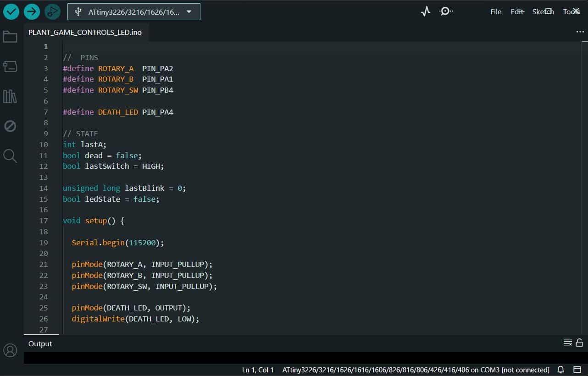Select the PLANT_GAME_CONTROLS_LED.ino tab
Image resolution: width=588 pixels, height=376 pixels.
(x=85, y=33)
